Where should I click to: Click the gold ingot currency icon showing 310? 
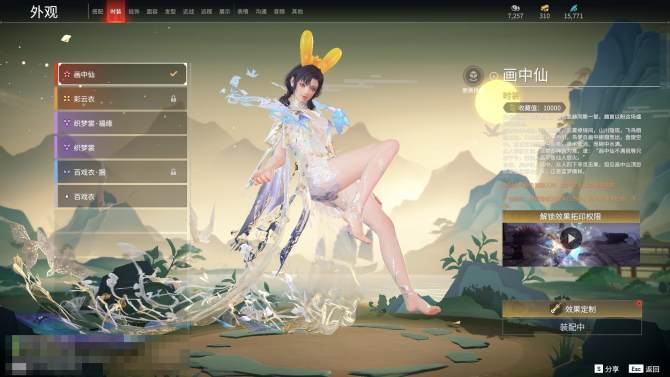point(544,8)
